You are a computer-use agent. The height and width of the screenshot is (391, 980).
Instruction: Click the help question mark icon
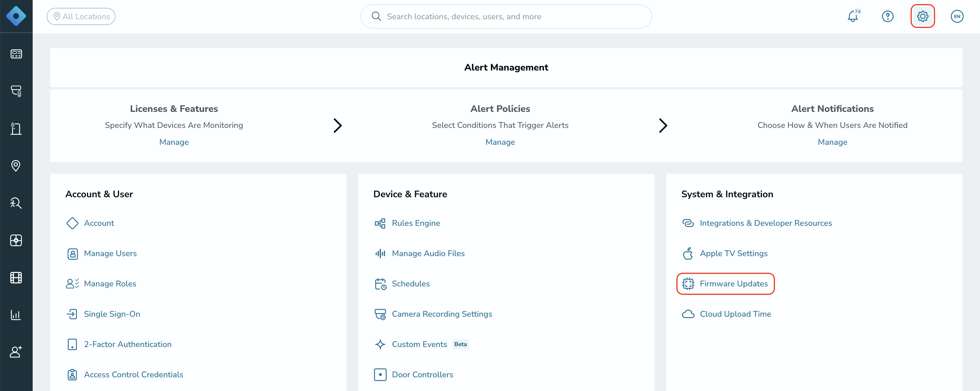click(887, 16)
